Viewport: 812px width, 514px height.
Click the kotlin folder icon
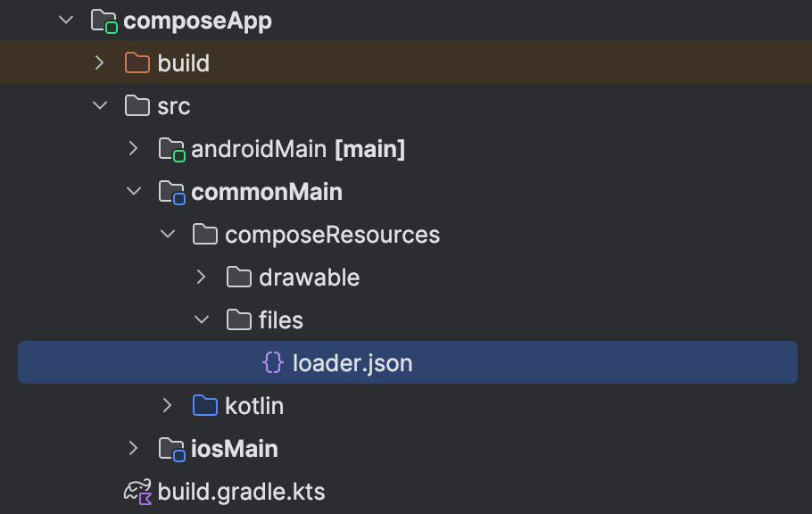point(204,405)
